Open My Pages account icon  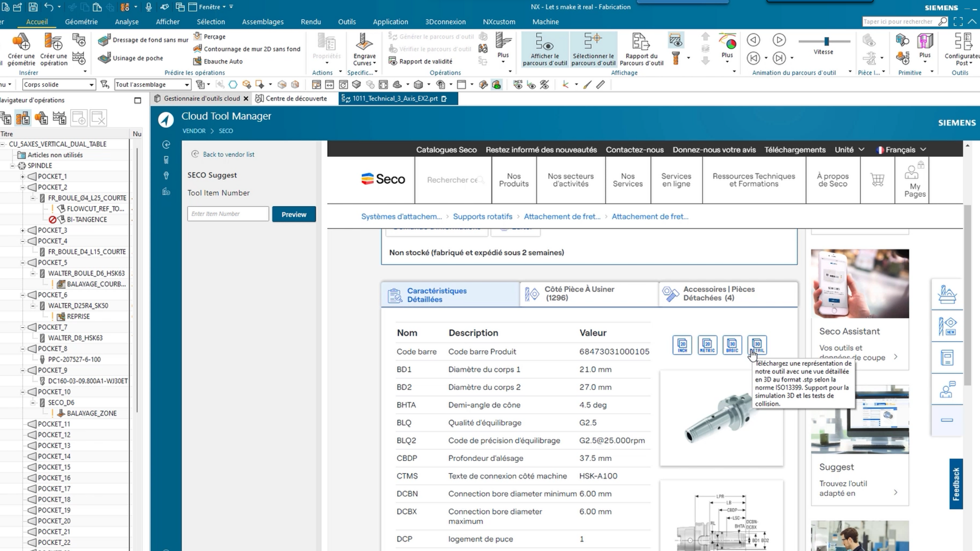915,179
